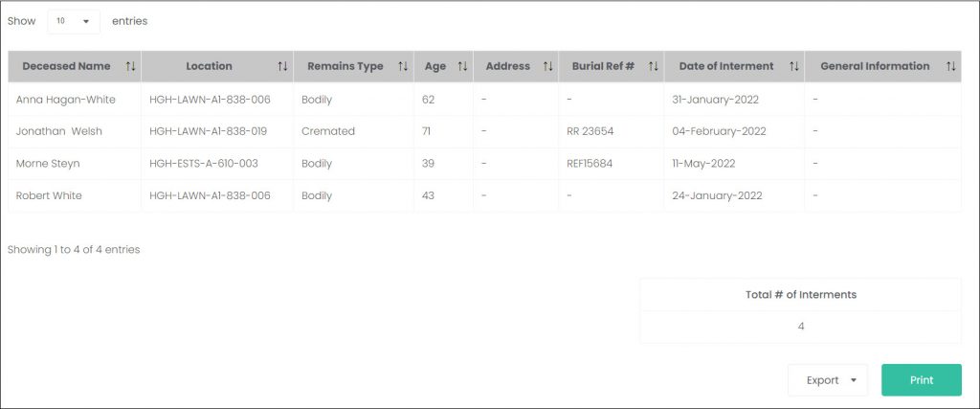
Task: Toggle sorting on Remains Type column arrows
Action: (x=403, y=66)
